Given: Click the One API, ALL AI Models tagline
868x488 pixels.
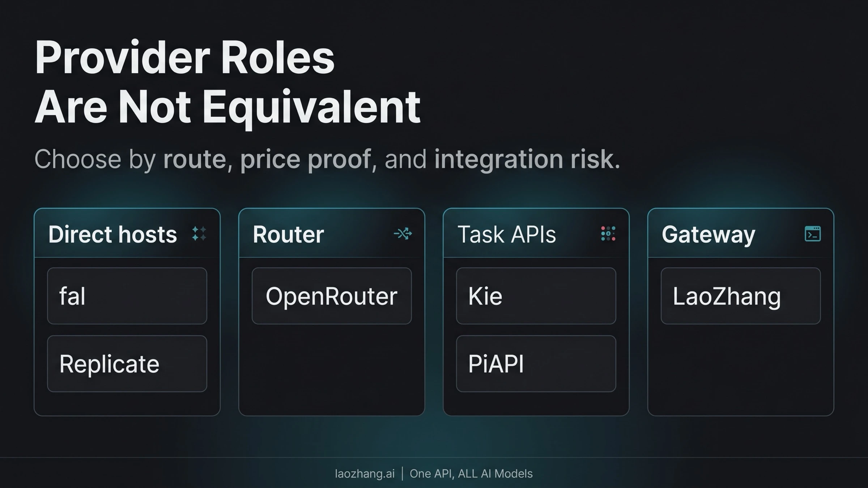Looking at the screenshot, I should click(x=471, y=474).
